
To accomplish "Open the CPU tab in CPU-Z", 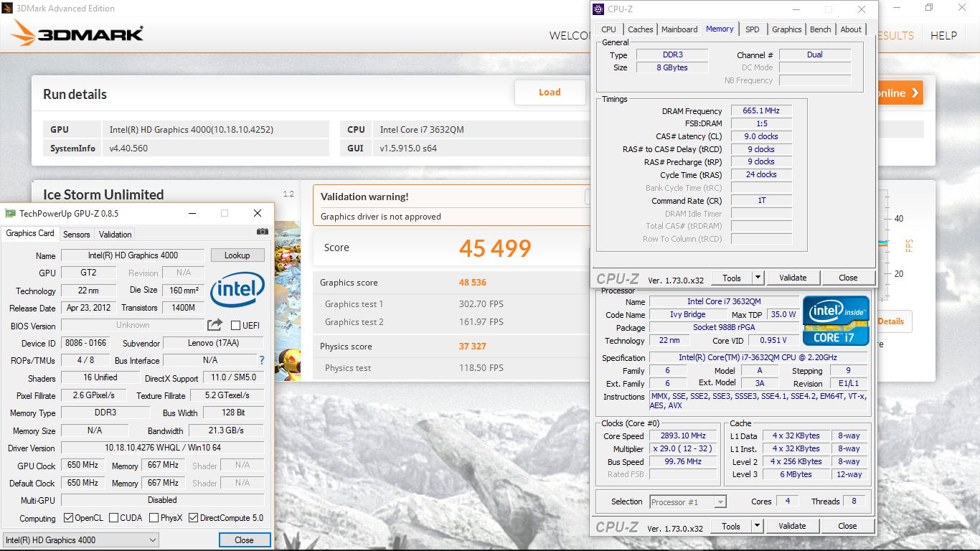I will (x=608, y=29).
